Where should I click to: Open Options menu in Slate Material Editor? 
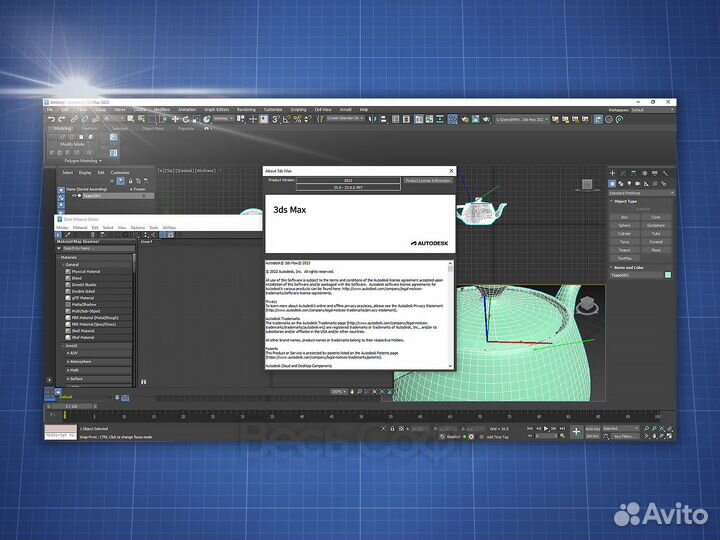pyautogui.click(x=138, y=228)
